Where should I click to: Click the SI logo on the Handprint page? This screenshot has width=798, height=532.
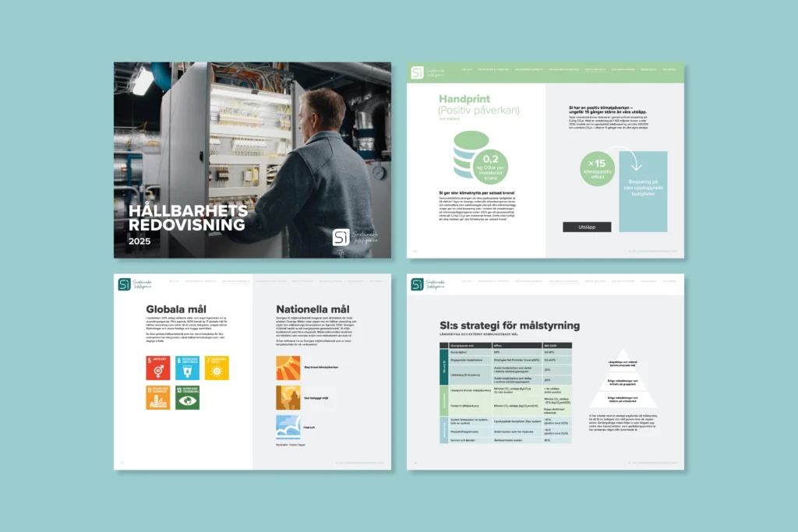point(418,72)
